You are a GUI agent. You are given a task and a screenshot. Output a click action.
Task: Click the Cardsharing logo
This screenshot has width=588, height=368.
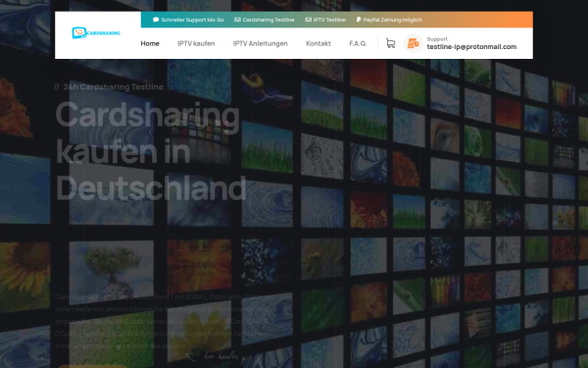point(96,33)
